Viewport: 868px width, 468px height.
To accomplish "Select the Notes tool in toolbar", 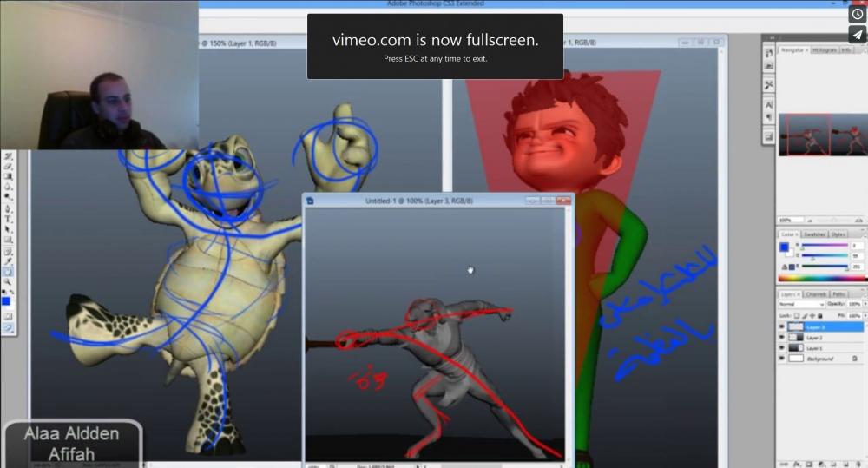I will click(x=8, y=252).
